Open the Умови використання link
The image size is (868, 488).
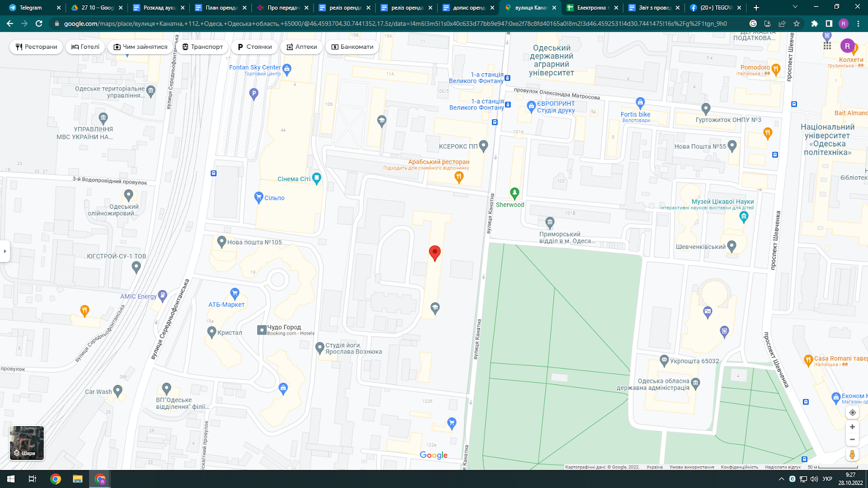pyautogui.click(x=692, y=467)
